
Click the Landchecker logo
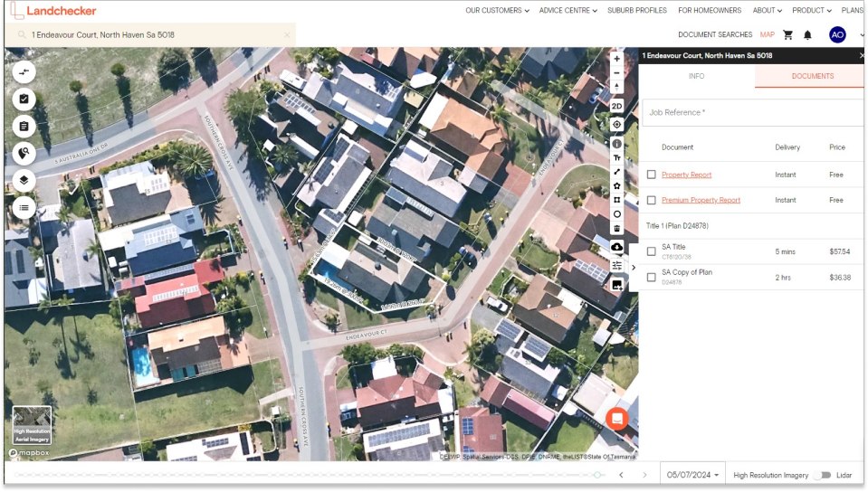pyautogui.click(x=53, y=11)
